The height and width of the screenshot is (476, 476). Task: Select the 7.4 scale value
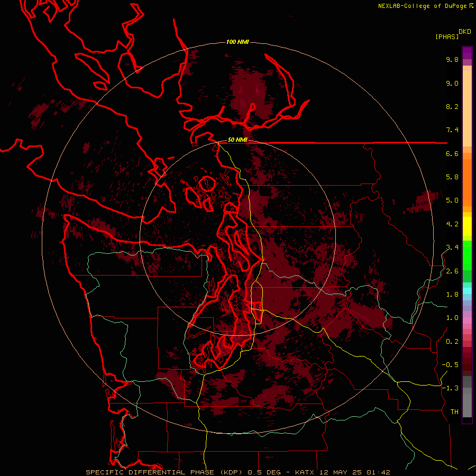click(x=452, y=130)
